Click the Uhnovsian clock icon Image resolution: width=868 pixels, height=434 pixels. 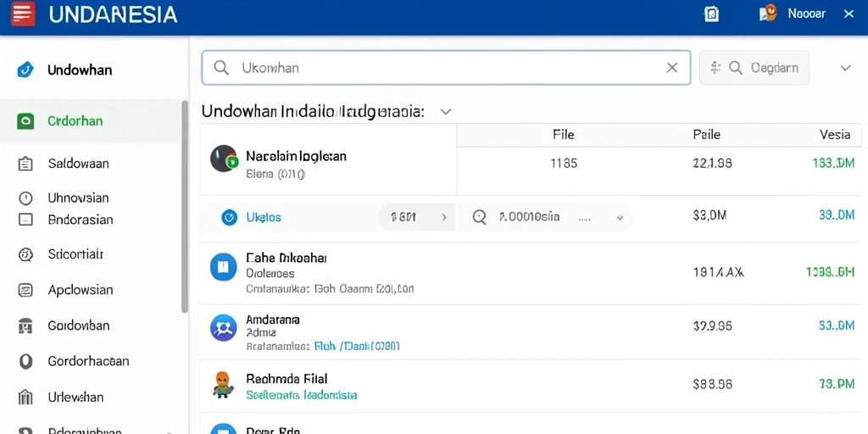(25, 198)
